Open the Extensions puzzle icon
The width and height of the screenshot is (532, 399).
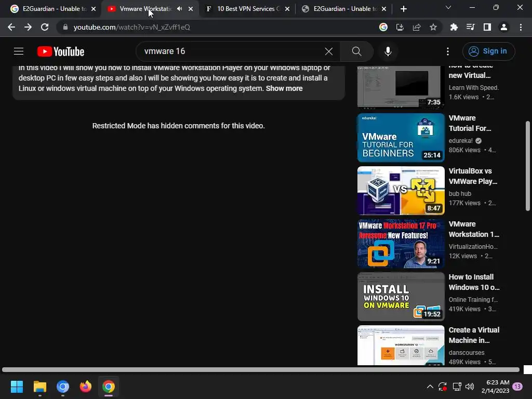[454, 27]
